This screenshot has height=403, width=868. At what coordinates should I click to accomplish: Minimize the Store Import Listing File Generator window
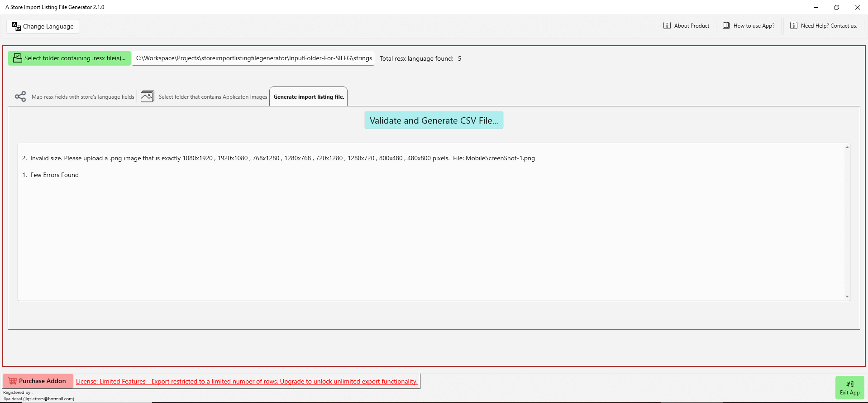pyautogui.click(x=816, y=7)
